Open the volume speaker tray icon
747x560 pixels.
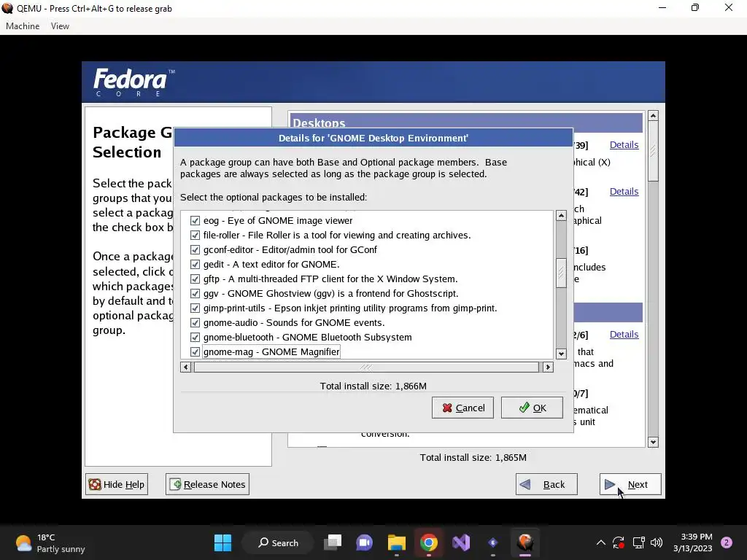click(657, 542)
